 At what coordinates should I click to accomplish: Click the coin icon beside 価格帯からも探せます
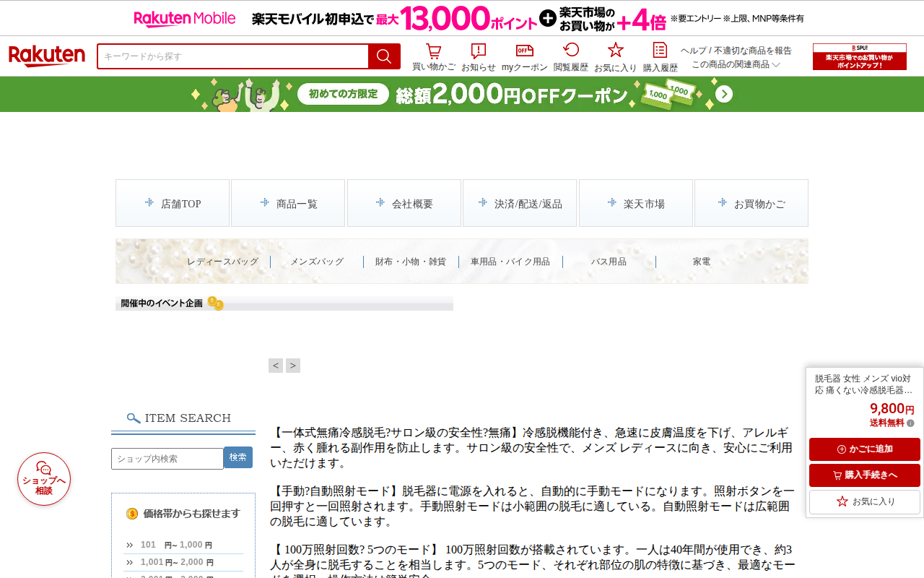click(x=132, y=514)
